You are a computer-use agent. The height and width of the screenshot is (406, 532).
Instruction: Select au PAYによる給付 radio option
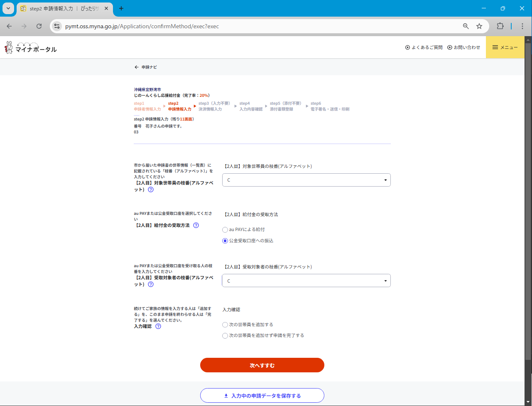point(225,230)
